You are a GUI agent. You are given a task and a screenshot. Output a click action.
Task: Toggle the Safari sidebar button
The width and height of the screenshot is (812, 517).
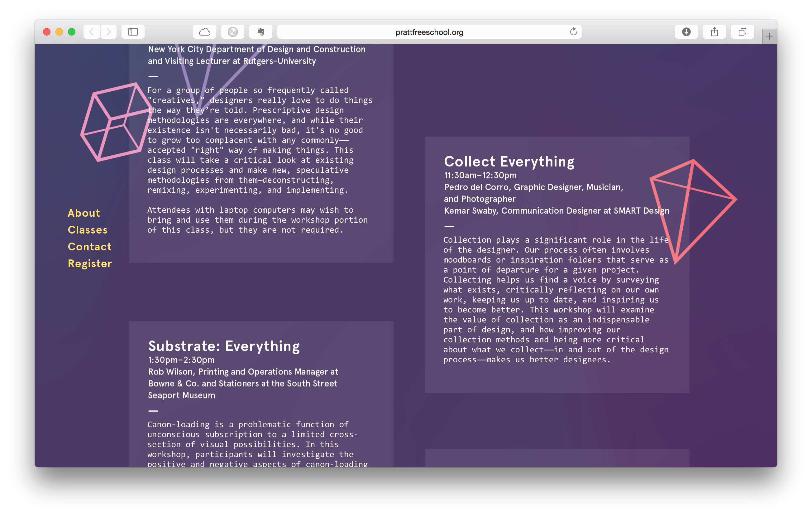point(133,32)
